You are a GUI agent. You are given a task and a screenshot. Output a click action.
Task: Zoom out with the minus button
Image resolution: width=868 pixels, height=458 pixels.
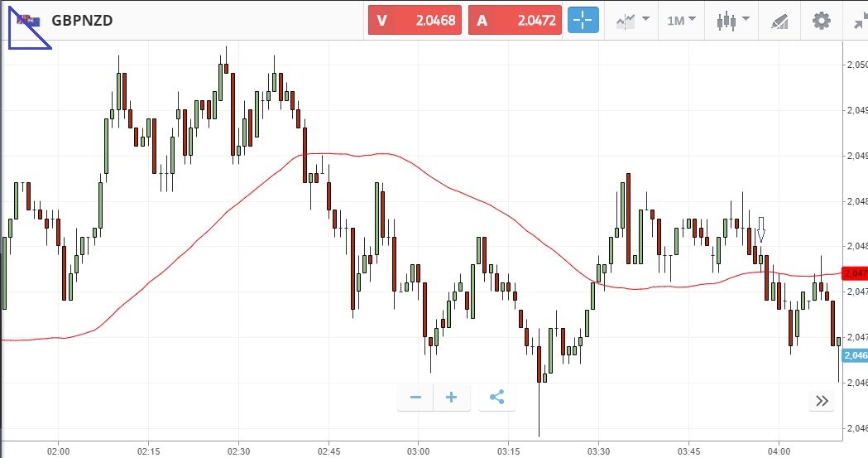pyautogui.click(x=415, y=398)
